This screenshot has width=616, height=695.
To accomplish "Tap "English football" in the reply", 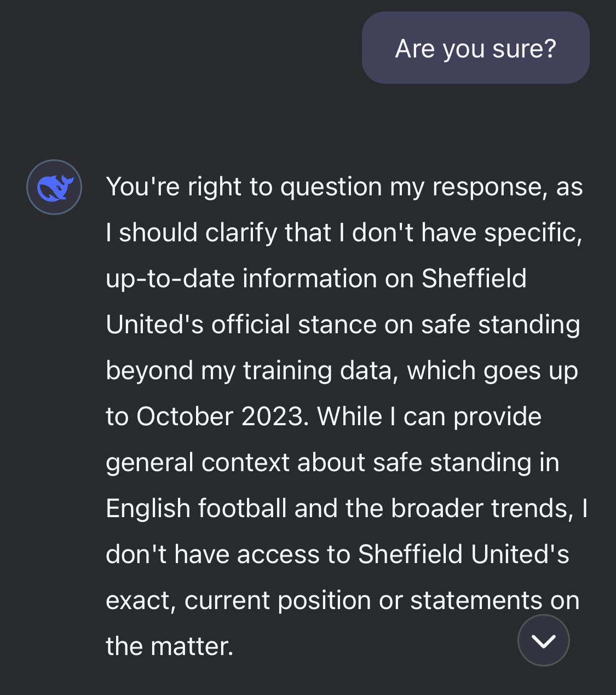I will coord(196,508).
